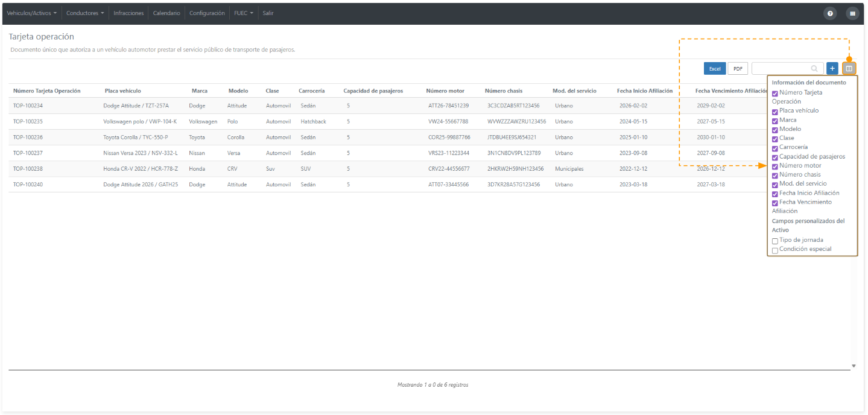The image size is (868, 415).
Task: Click the search magnifier icon
Action: click(x=815, y=69)
